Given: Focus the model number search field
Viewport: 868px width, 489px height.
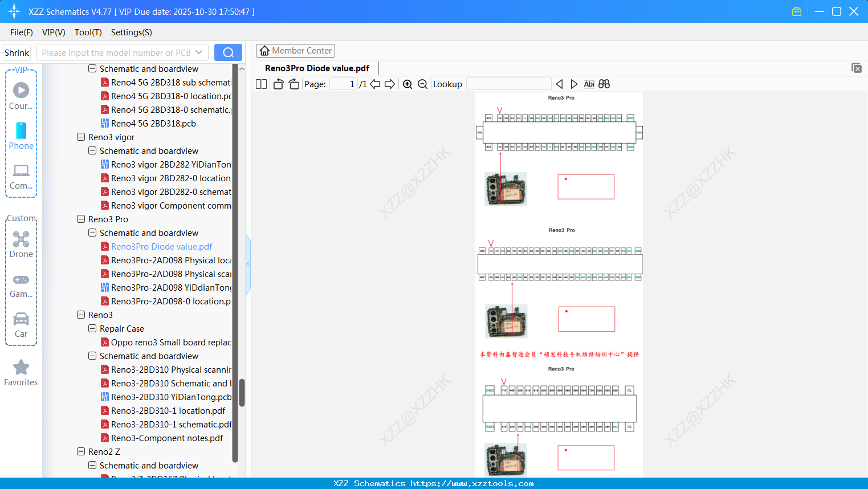Looking at the screenshot, I should click(x=116, y=52).
